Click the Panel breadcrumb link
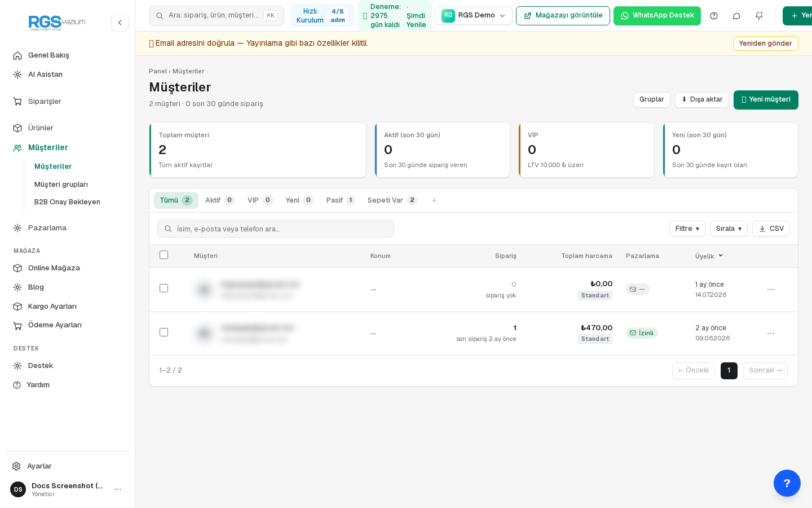Screen dimensions: 812x508 (158, 71)
